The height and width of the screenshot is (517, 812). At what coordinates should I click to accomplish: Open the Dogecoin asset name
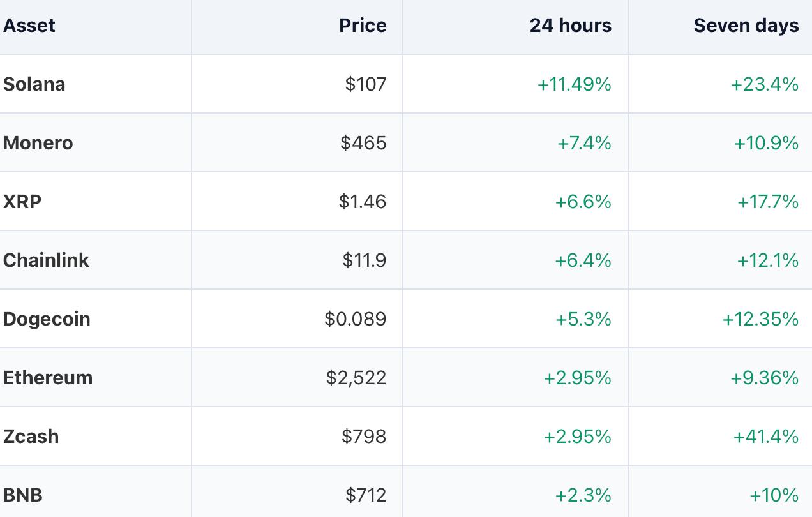[47, 319]
